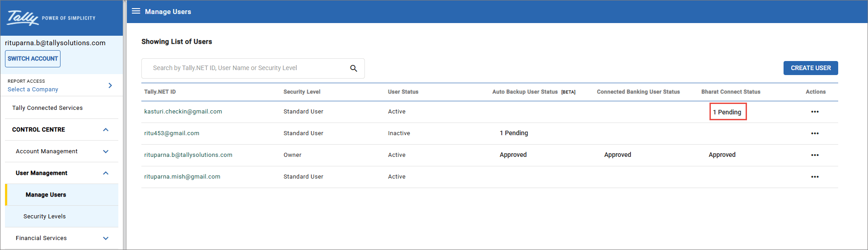Click the Tally logo
The width and height of the screenshot is (868, 250).
coord(23,18)
